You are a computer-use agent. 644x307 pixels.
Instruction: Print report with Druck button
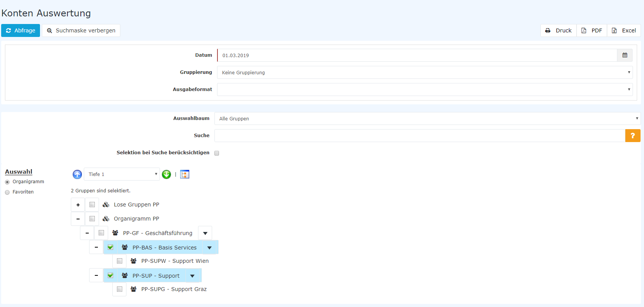[x=558, y=30]
